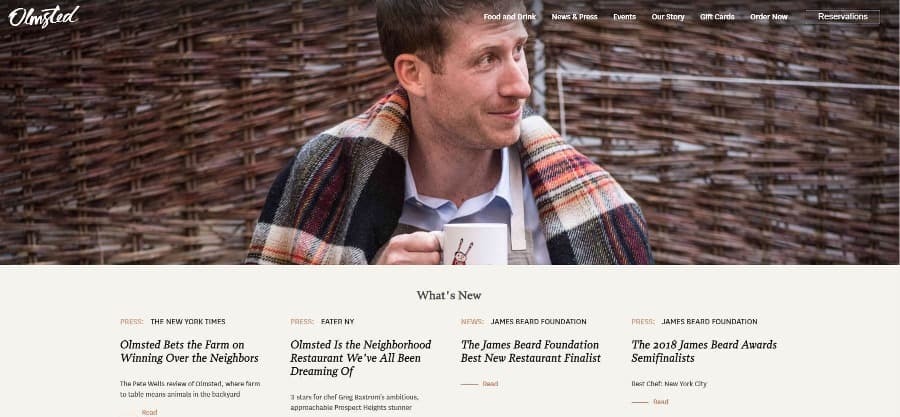Click Read under Best New Restaurant Finalist
The height and width of the screenshot is (417, 900).
coord(490,384)
